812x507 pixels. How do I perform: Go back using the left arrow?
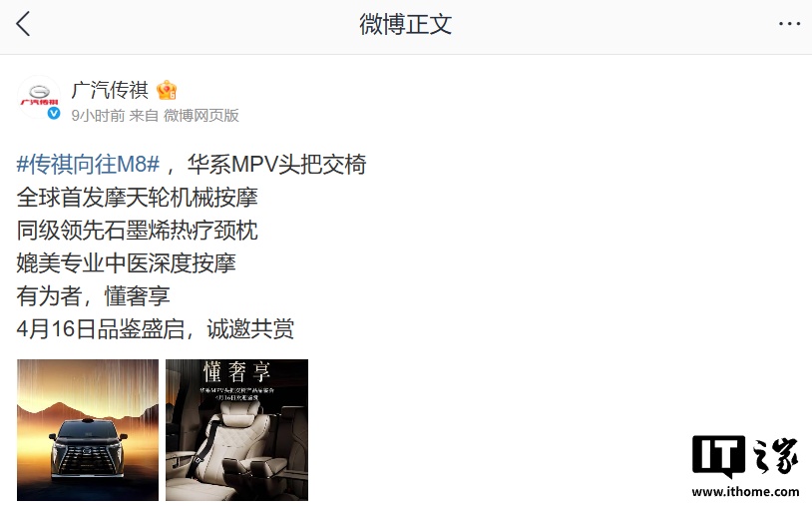point(23,24)
